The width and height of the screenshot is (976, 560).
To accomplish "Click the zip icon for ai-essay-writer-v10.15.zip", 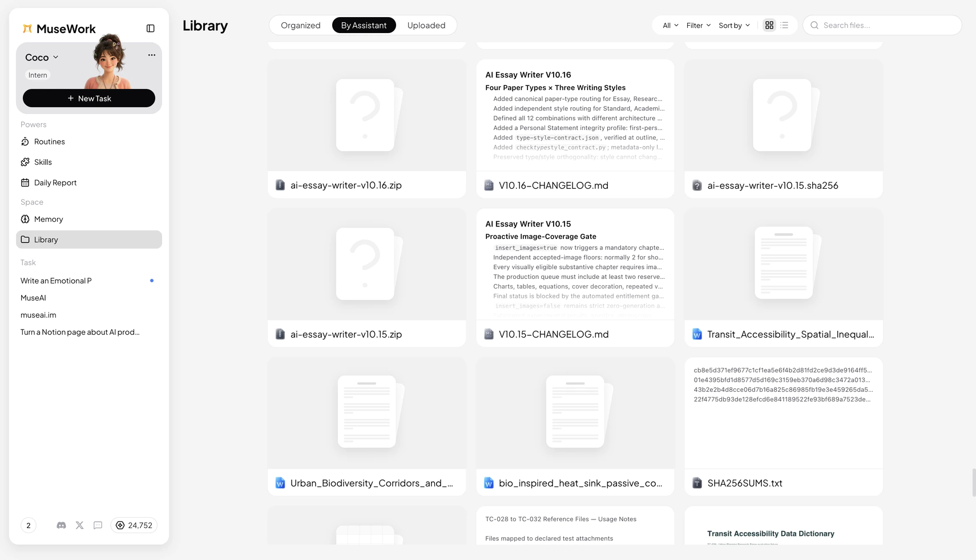I will pos(280,334).
